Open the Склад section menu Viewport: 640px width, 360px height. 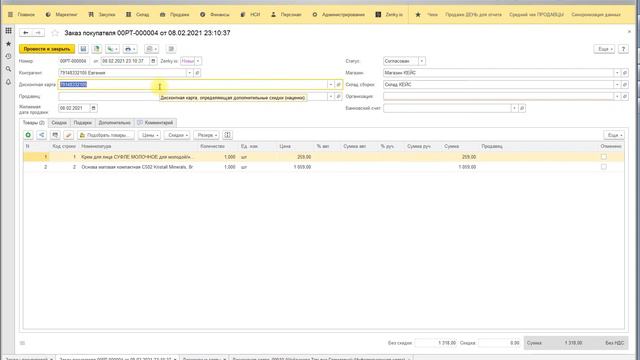click(138, 14)
